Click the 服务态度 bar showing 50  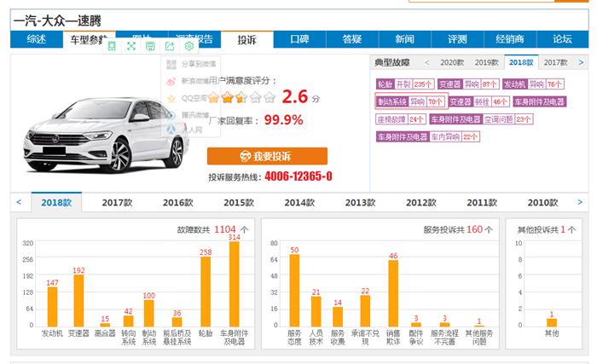coord(295,291)
